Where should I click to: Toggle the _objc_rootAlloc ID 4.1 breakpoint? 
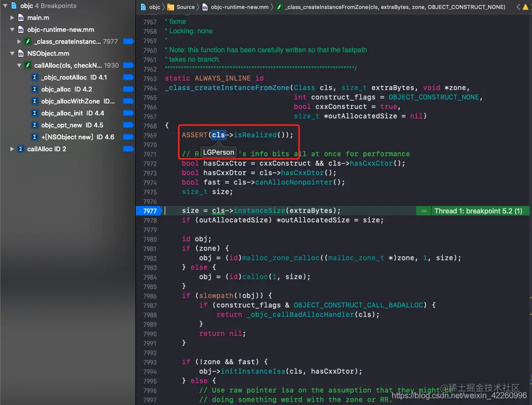pyautogui.click(x=128, y=77)
